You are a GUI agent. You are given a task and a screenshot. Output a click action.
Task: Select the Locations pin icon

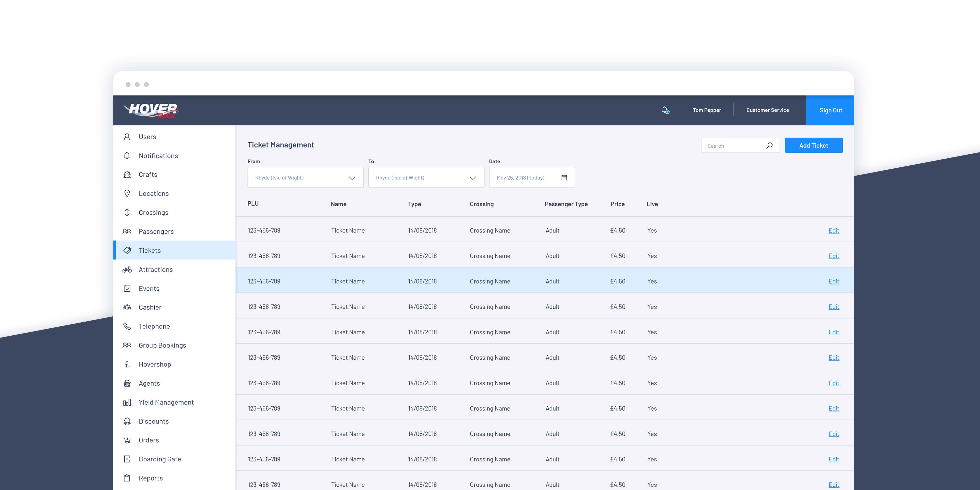(127, 193)
